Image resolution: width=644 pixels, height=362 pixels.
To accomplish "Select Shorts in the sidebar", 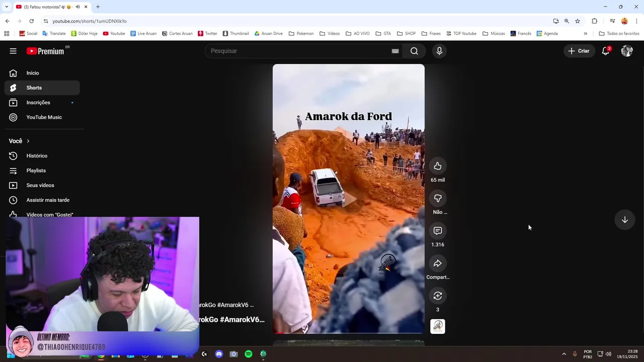I will pyautogui.click(x=42, y=87).
